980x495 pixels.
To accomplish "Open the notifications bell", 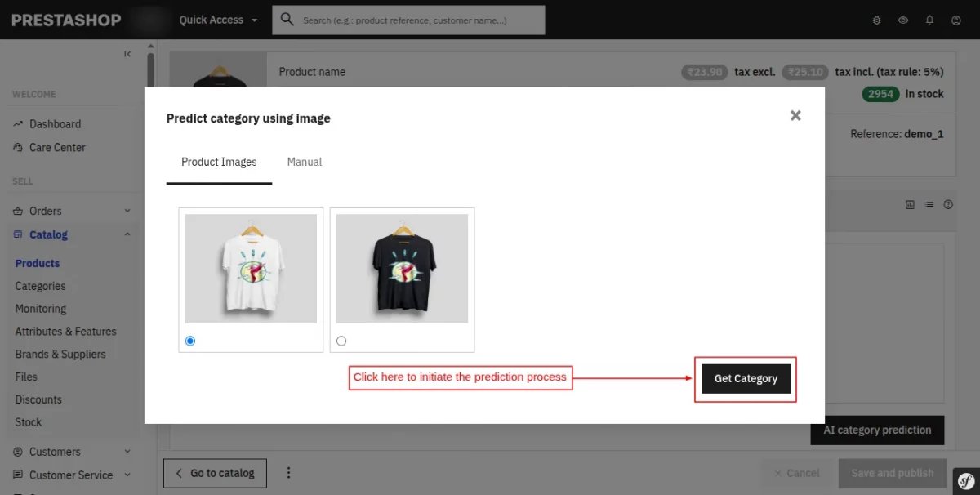I will click(929, 20).
